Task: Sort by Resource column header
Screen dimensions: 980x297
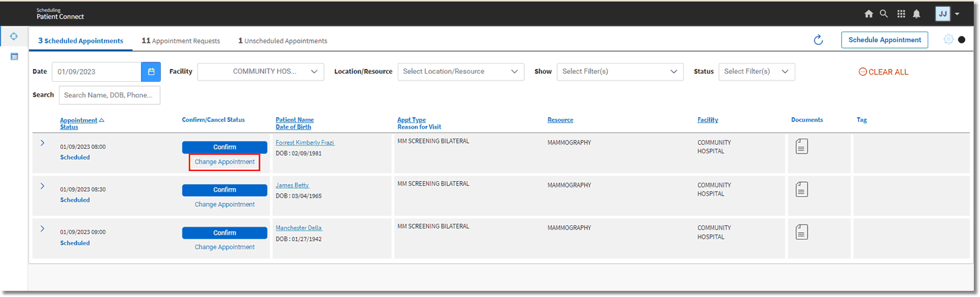Action: click(x=560, y=120)
